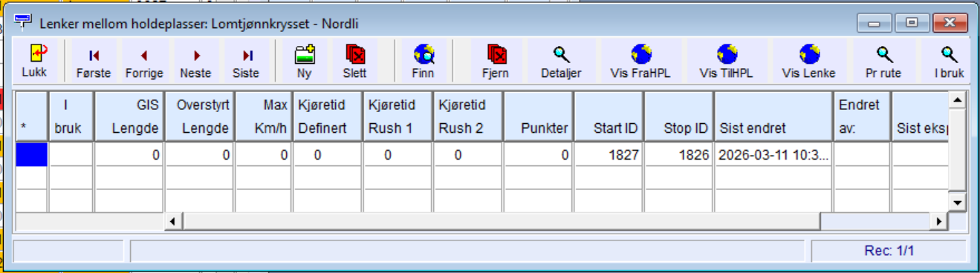Show the link with Vis Lenke

(809, 62)
